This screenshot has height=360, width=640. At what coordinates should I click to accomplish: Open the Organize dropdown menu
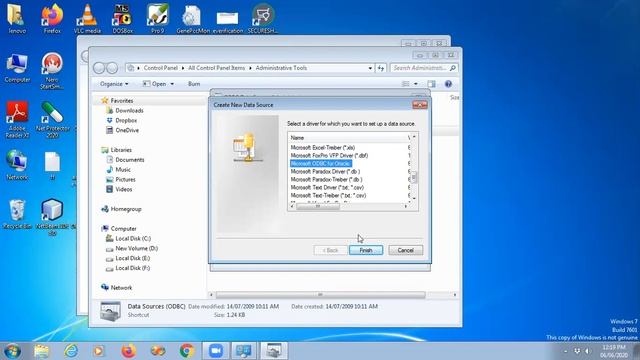tap(114, 84)
